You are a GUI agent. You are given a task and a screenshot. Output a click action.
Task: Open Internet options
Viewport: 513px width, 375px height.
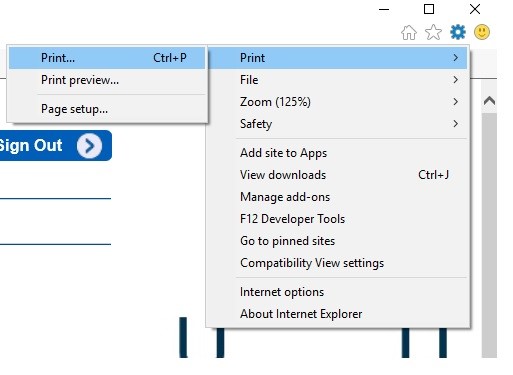tap(338, 292)
